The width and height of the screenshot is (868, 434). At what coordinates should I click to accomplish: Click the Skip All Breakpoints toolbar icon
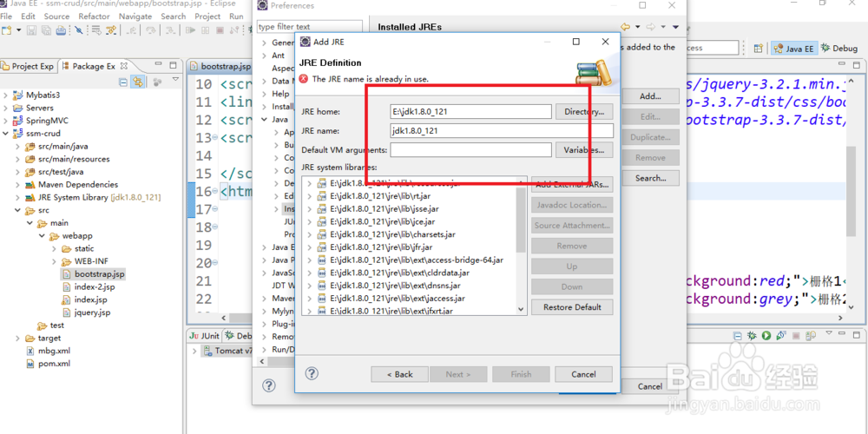(x=79, y=30)
